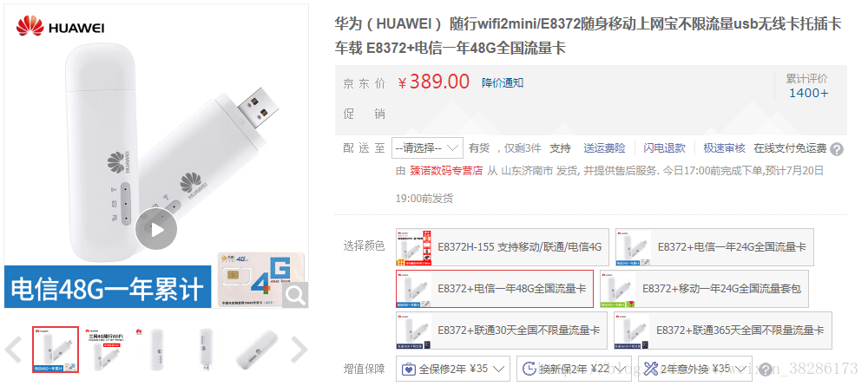Viewport: 868px width, 386px height.
Task: Click the Huawei logo on product image
Action: tap(61, 26)
